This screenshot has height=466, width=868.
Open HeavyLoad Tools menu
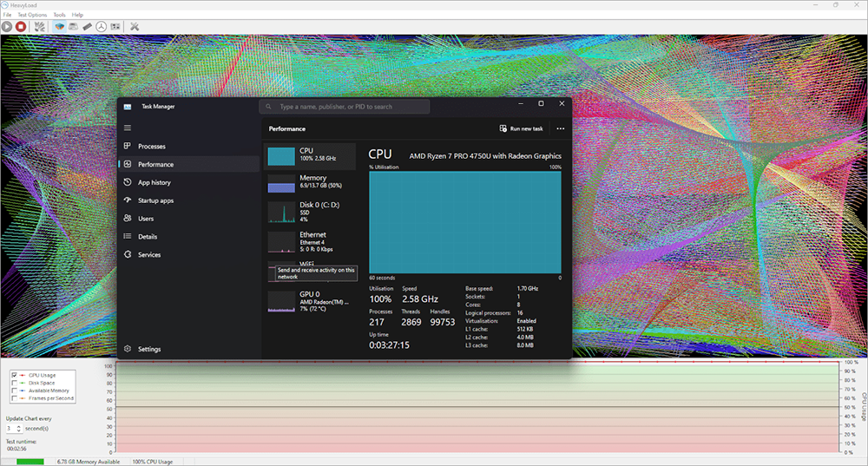59,15
